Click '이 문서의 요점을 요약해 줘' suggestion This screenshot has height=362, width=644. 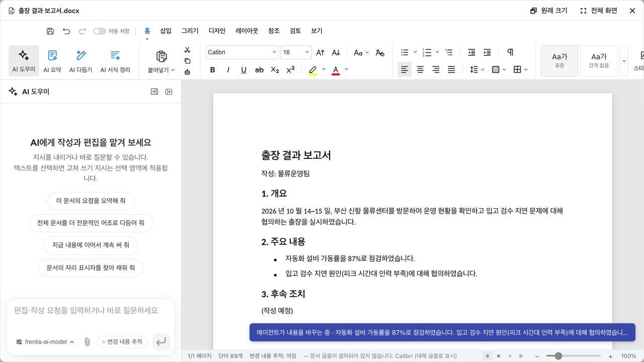coord(91,201)
